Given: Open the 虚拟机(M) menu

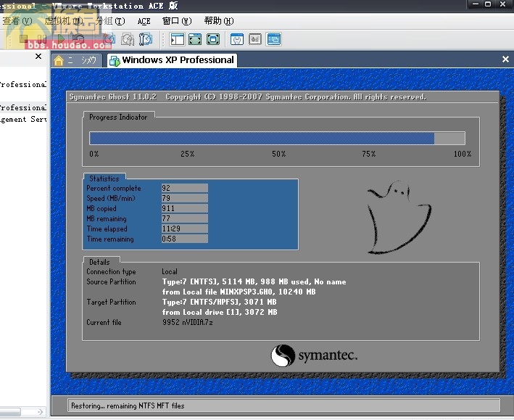Looking at the screenshot, I should [x=65, y=21].
